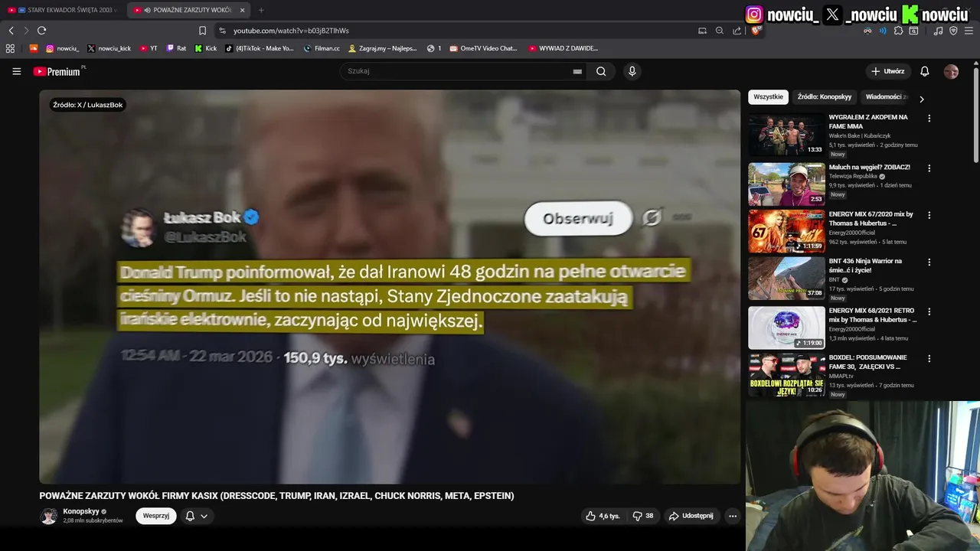Image resolution: width=980 pixels, height=551 pixels.
Task: Select the Wiadomości filter chip
Action: (886, 97)
